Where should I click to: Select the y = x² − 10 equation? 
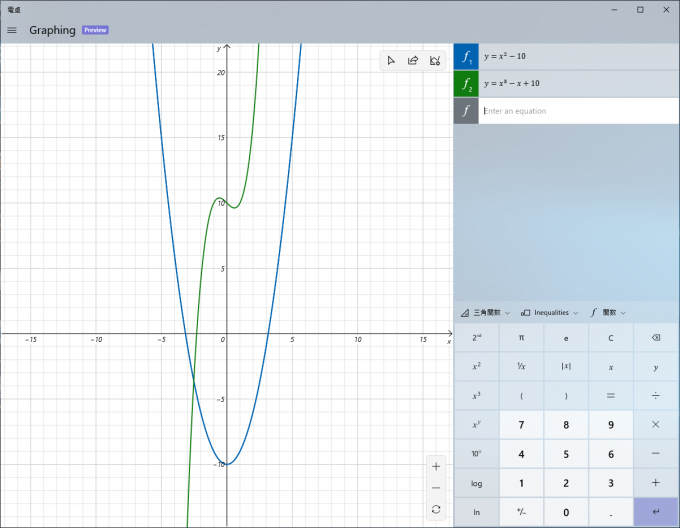coord(579,56)
